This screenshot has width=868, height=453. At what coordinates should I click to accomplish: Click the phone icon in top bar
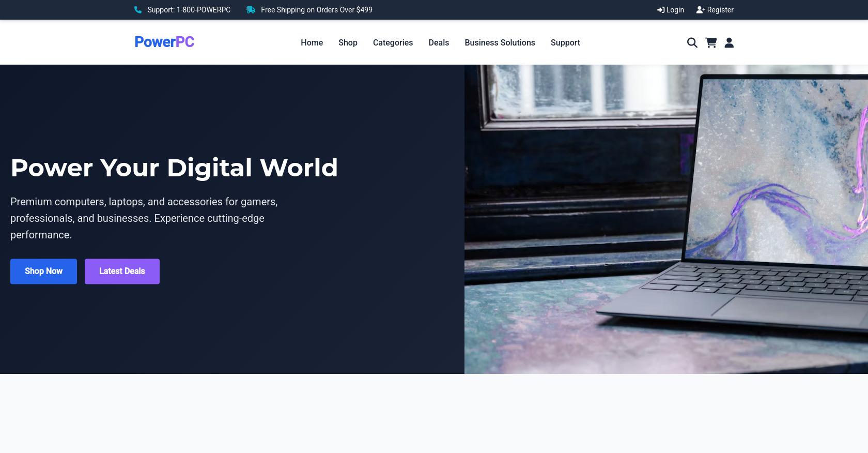coord(138,10)
